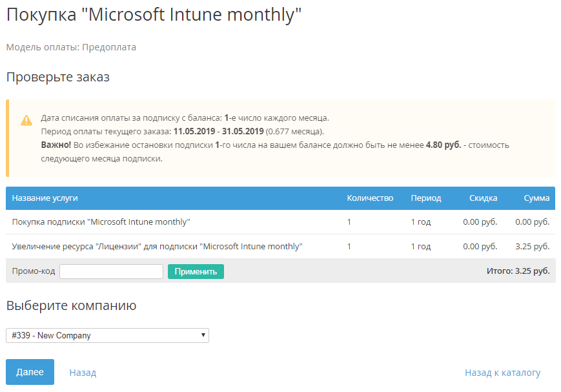Select row 'Увеличение ресурса "Лицензии"' service name

pos(157,246)
